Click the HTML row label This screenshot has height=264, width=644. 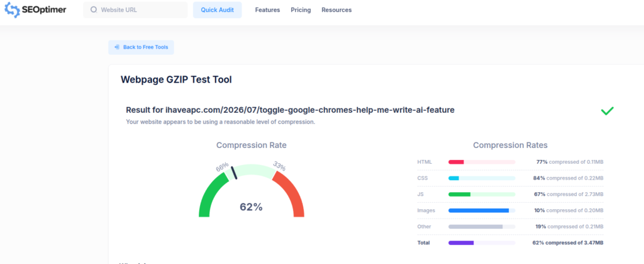click(425, 162)
